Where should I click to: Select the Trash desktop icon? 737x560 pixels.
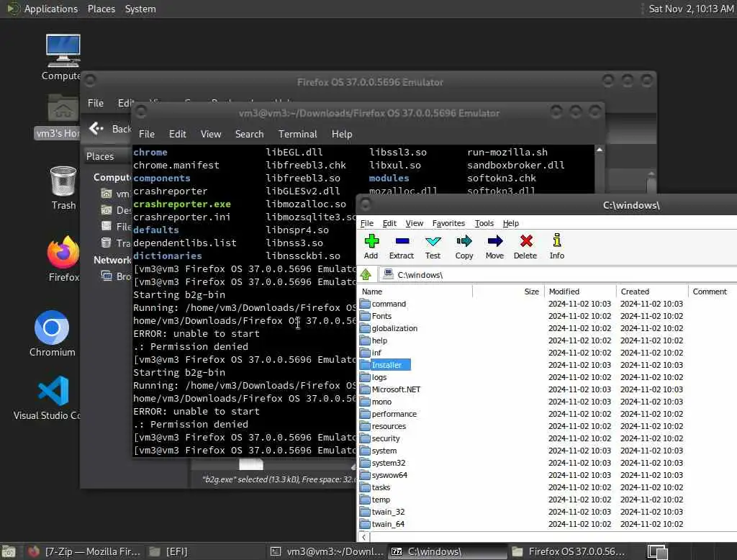click(x=63, y=188)
